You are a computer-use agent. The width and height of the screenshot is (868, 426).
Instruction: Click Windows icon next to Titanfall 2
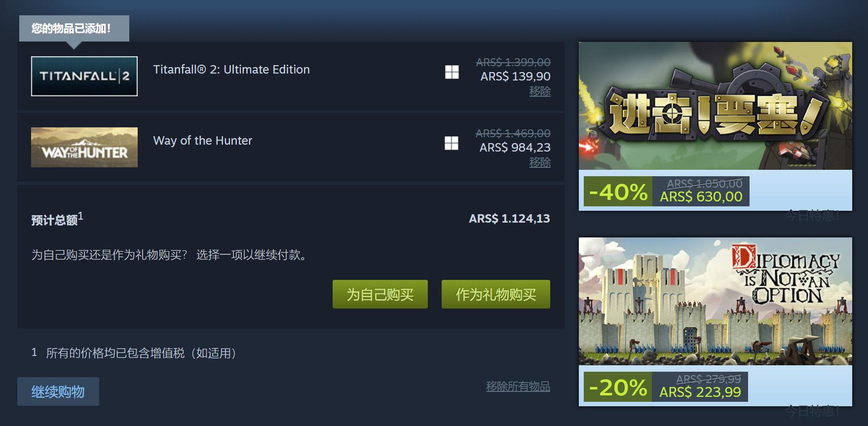[x=452, y=72]
